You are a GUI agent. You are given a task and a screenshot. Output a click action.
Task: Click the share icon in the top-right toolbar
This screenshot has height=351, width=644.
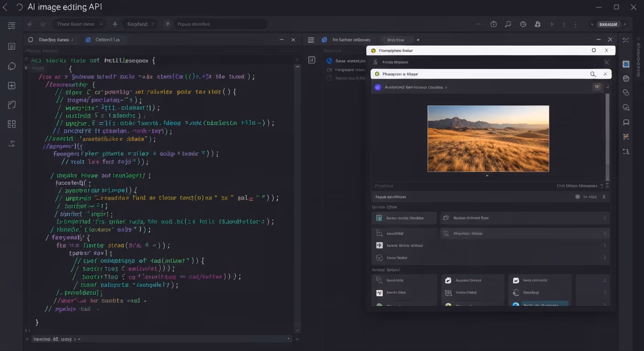(494, 24)
